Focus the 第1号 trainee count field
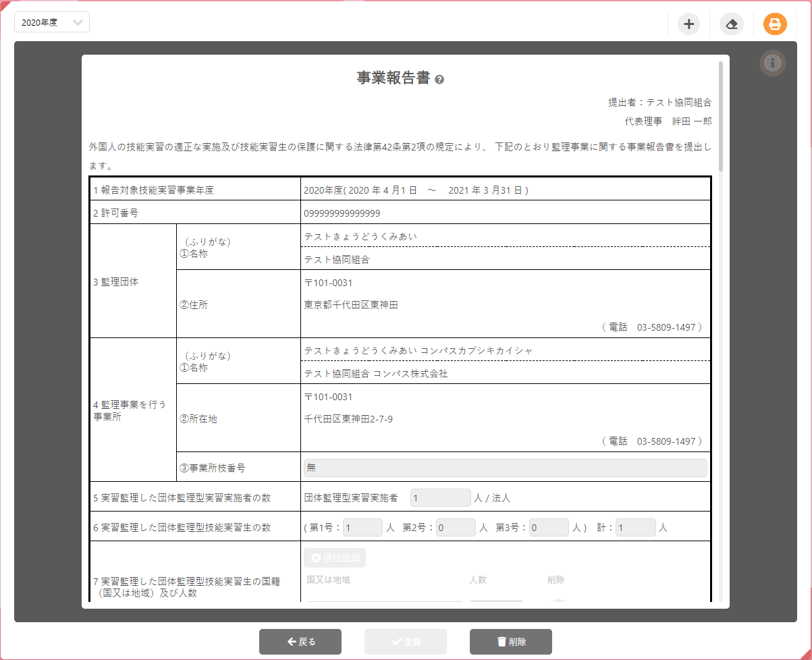812x660 pixels. coord(362,527)
